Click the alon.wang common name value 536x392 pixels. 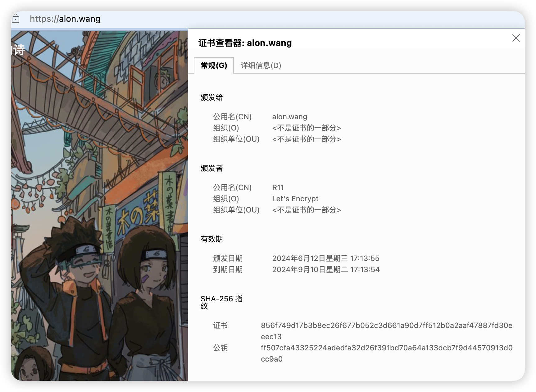(x=289, y=117)
